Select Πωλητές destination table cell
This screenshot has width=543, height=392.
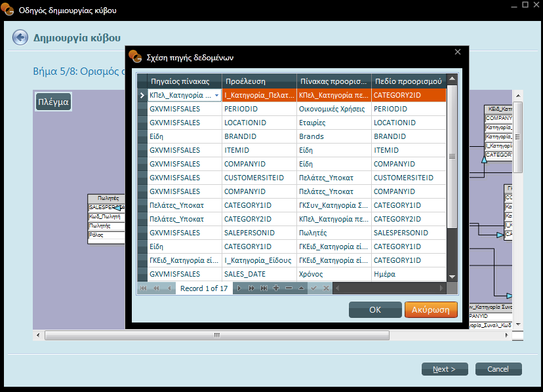click(x=334, y=233)
